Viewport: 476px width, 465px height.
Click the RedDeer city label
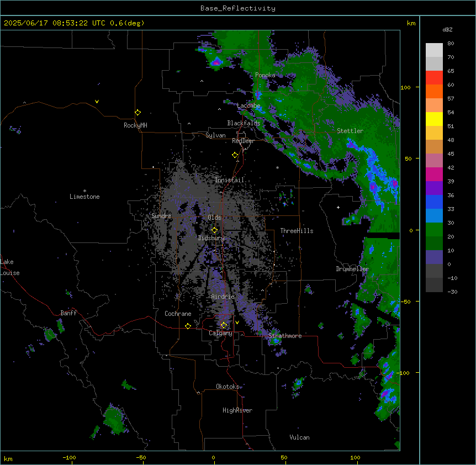[243, 141]
